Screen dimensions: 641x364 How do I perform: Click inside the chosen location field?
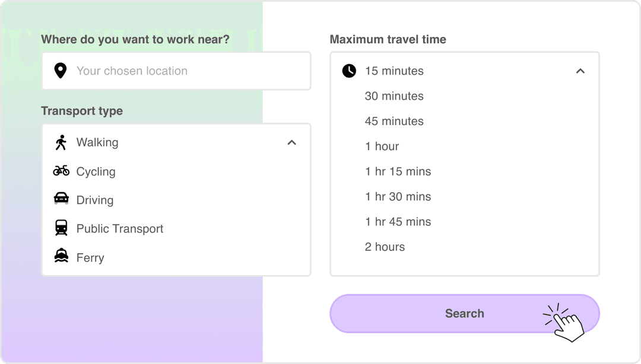tap(148, 71)
